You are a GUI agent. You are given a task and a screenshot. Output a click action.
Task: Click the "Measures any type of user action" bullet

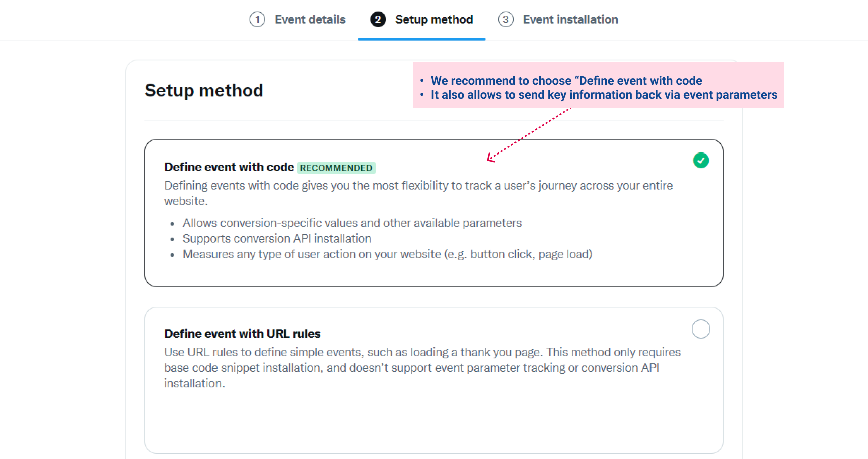coord(387,254)
